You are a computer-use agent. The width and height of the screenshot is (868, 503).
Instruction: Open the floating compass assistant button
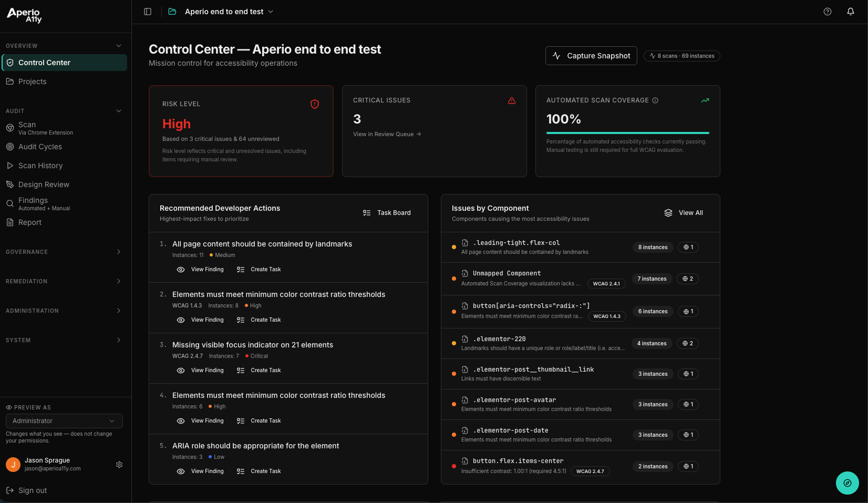(x=848, y=483)
